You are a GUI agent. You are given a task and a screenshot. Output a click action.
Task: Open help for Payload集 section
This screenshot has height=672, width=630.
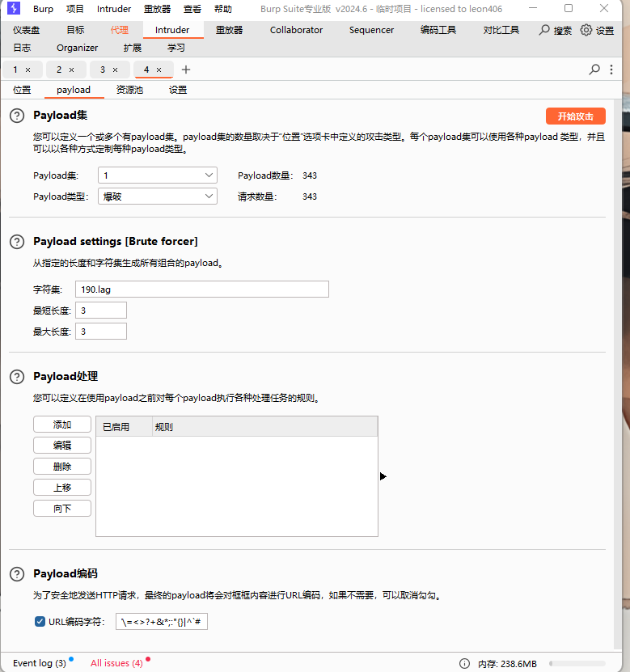[x=17, y=116]
